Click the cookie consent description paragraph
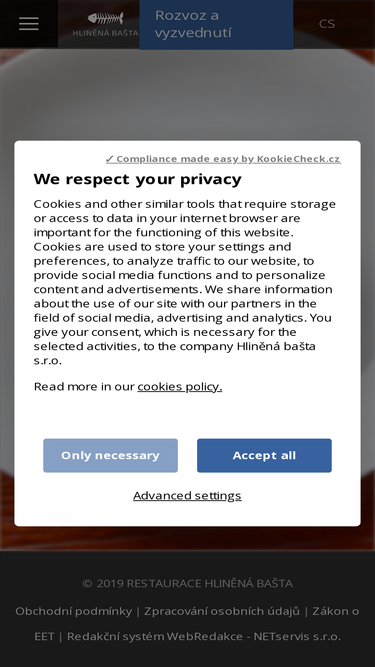 coord(185,282)
